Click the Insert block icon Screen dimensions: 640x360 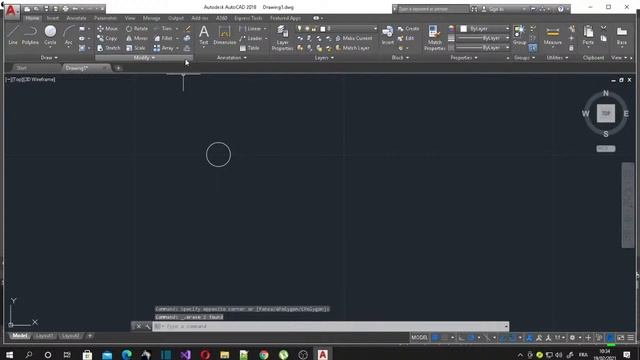click(387, 35)
